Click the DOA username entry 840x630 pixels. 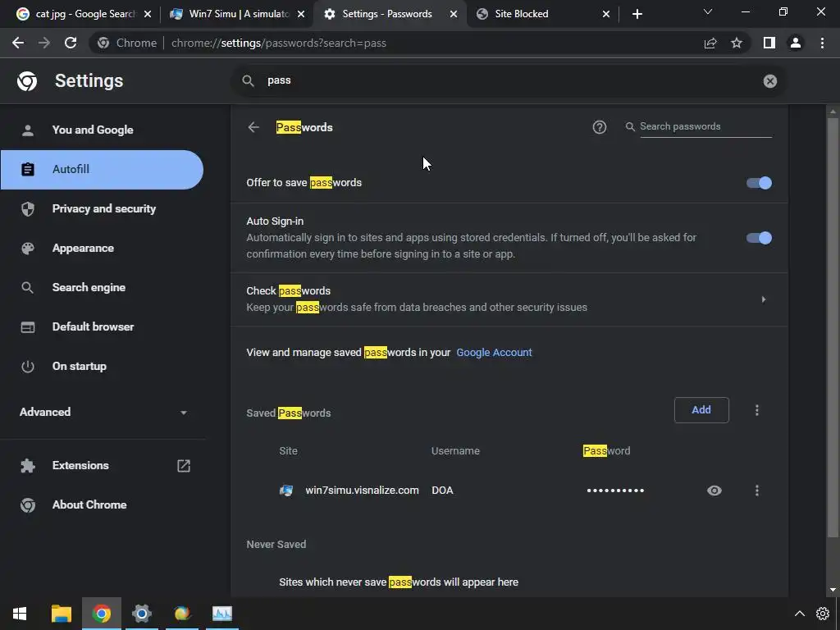pos(442,491)
